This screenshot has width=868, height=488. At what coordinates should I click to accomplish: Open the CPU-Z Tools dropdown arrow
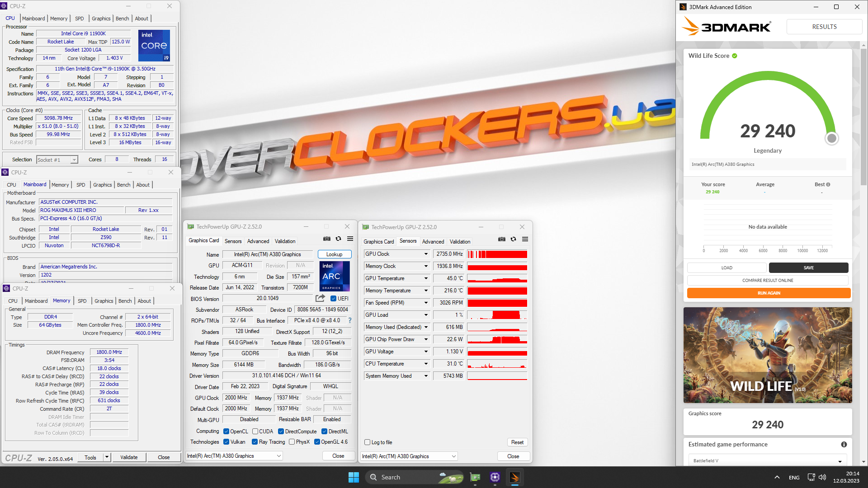point(107,457)
